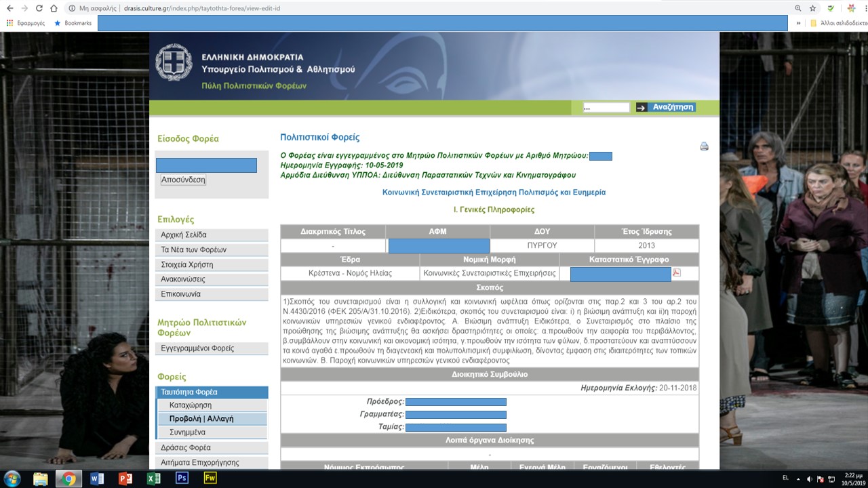Open Photoshop from the taskbar

pyautogui.click(x=182, y=479)
